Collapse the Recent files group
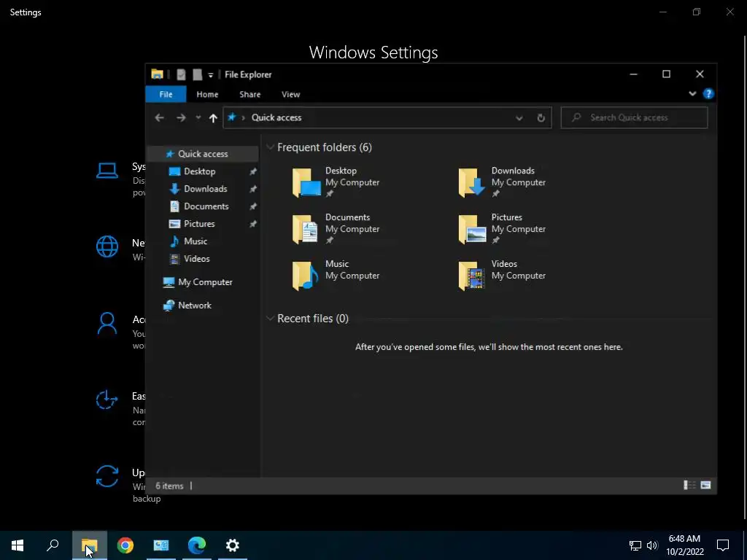Screen dimensions: 747x560 tap(270, 318)
